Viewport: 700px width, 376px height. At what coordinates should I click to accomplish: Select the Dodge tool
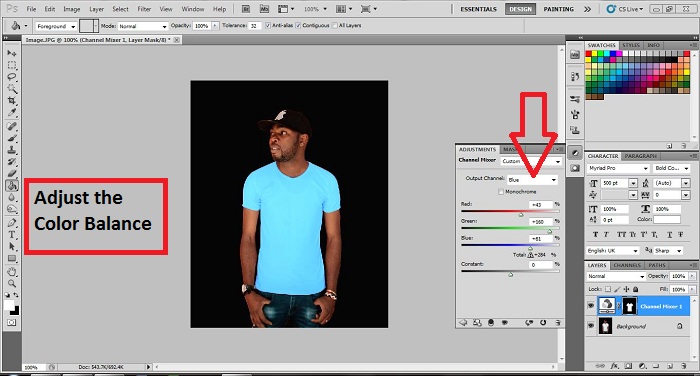[12, 209]
